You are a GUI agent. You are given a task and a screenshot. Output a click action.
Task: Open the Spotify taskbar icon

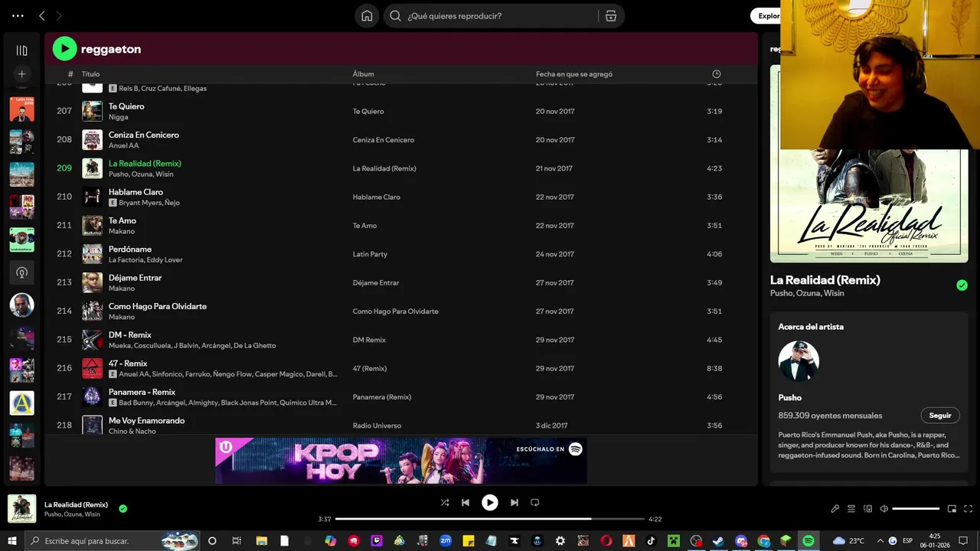pyautogui.click(x=808, y=541)
